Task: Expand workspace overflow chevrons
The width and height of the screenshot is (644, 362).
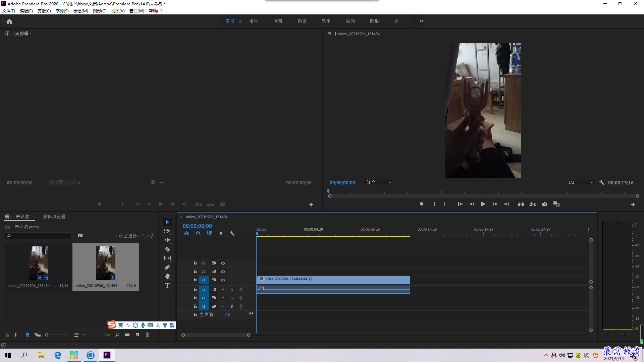Action: 422,21
